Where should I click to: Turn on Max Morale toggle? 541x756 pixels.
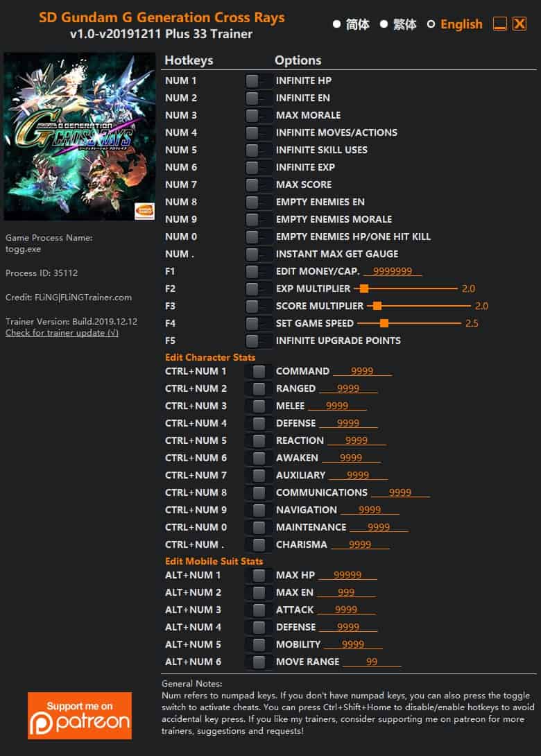[259, 115]
